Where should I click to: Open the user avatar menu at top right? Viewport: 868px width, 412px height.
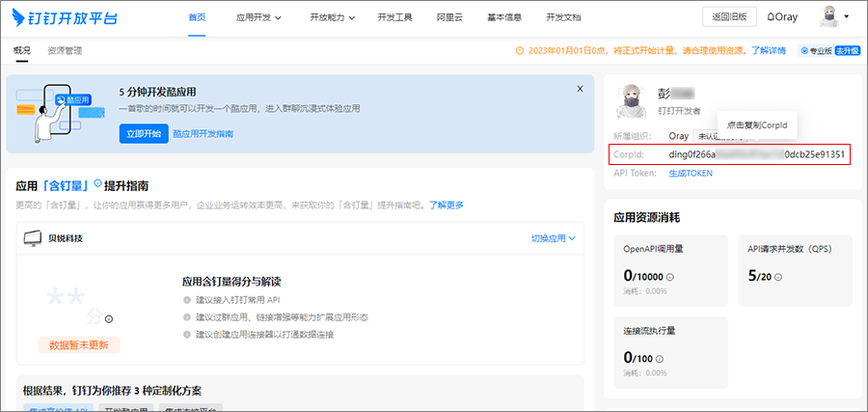833,16
